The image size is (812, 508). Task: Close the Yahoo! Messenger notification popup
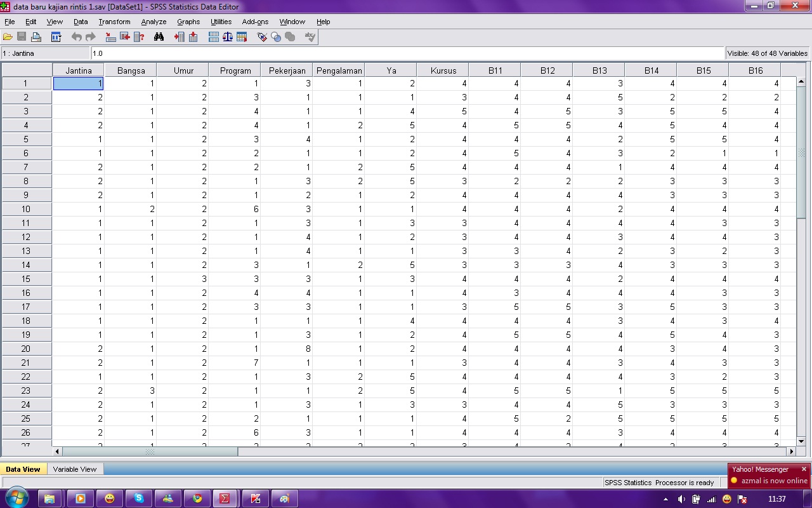tap(804, 469)
